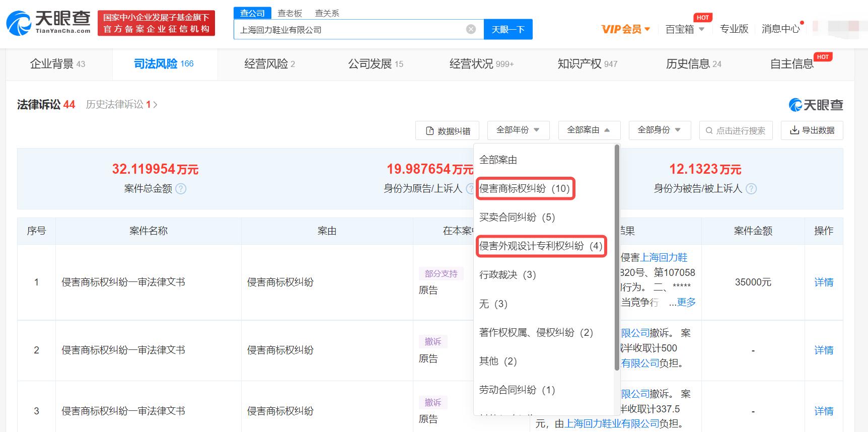Click the search magnifier in 点击进行搜索
Screen dimensions: 868x432
tap(709, 131)
